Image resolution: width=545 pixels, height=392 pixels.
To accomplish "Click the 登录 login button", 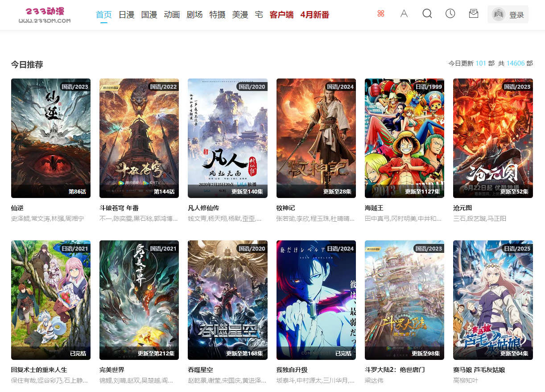I will click(x=516, y=15).
